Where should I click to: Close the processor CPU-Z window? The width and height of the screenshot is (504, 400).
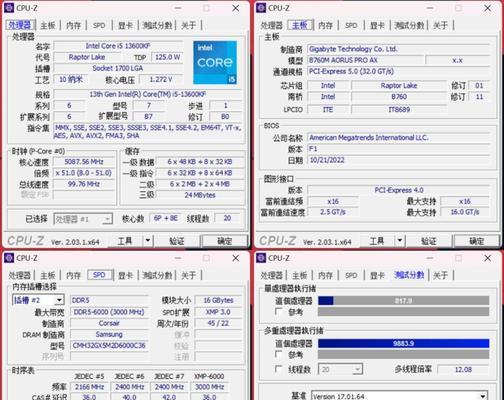tap(236, 8)
